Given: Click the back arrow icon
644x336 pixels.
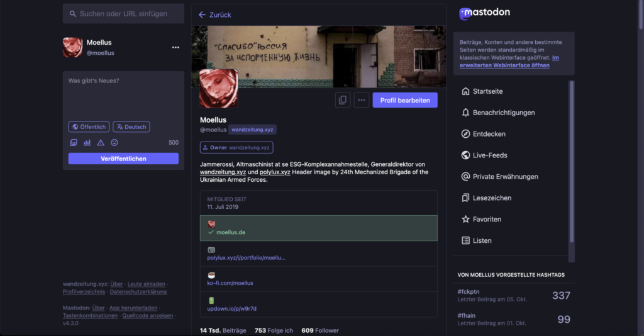Looking at the screenshot, I should 202,15.
